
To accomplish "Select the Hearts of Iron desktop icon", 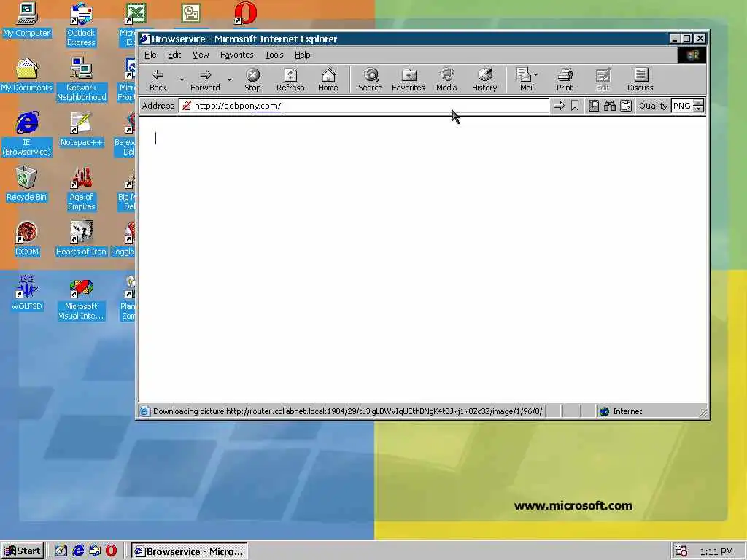I will (81, 238).
